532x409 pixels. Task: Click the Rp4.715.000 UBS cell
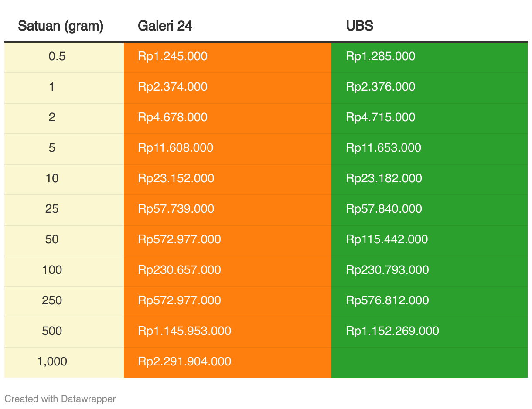pos(381,117)
